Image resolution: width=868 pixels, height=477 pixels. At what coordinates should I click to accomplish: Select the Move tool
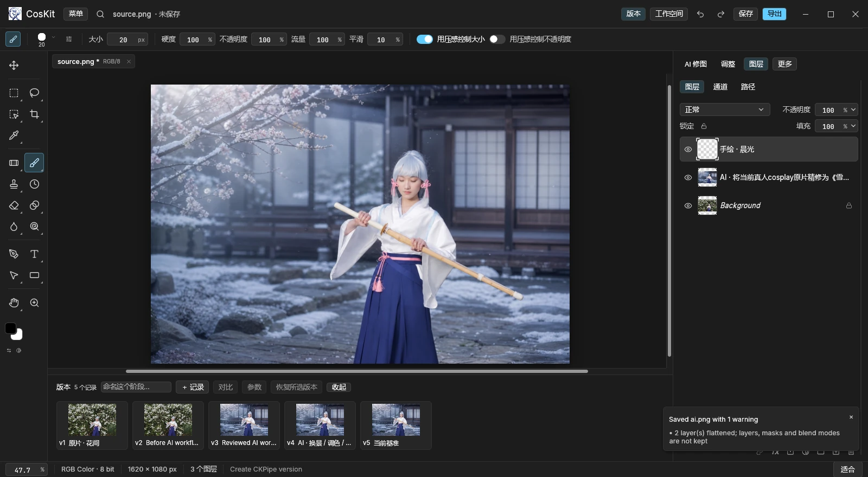[14, 66]
